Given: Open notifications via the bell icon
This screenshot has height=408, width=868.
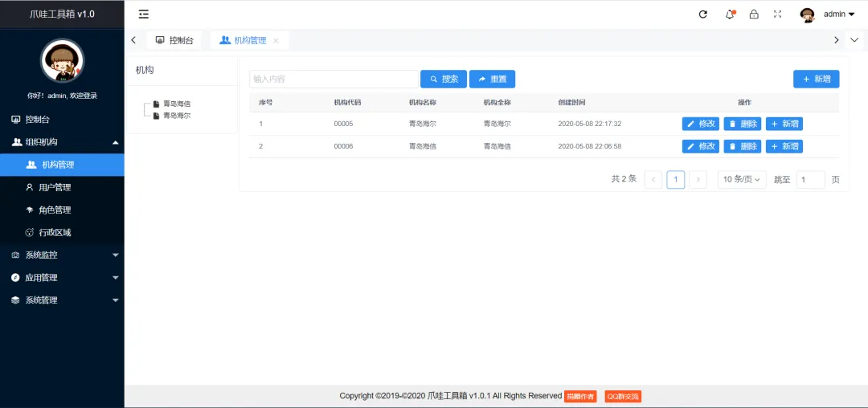Looking at the screenshot, I should pyautogui.click(x=730, y=14).
